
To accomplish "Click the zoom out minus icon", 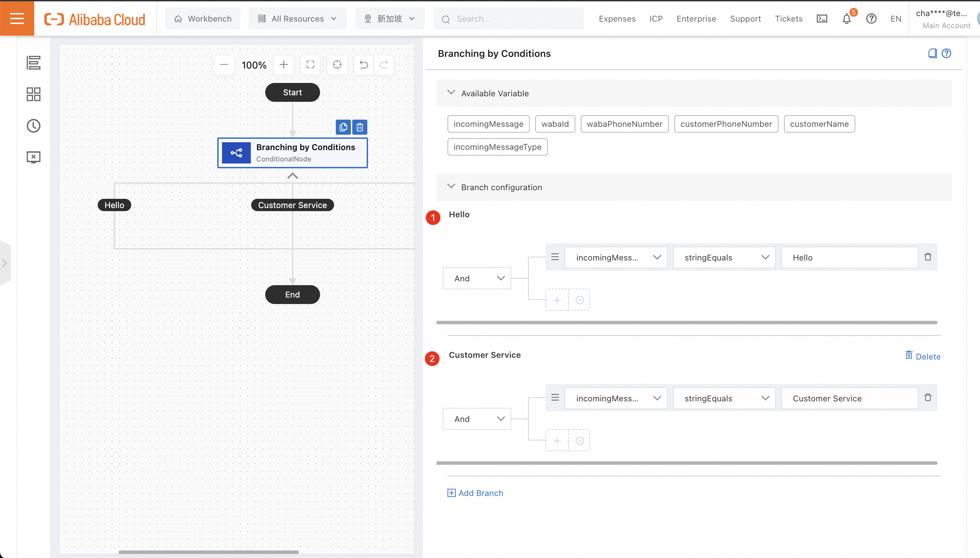I will tap(224, 65).
